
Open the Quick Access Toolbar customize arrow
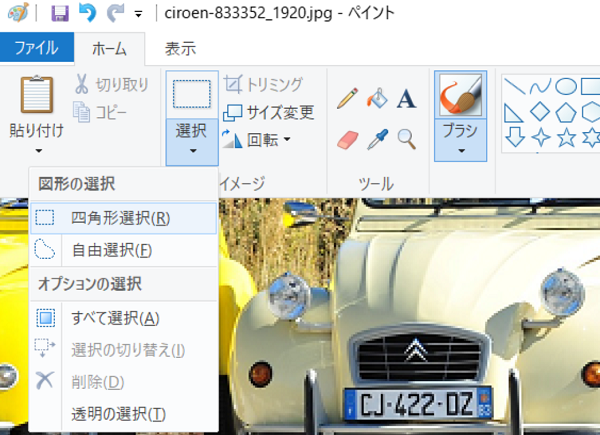[138, 15]
